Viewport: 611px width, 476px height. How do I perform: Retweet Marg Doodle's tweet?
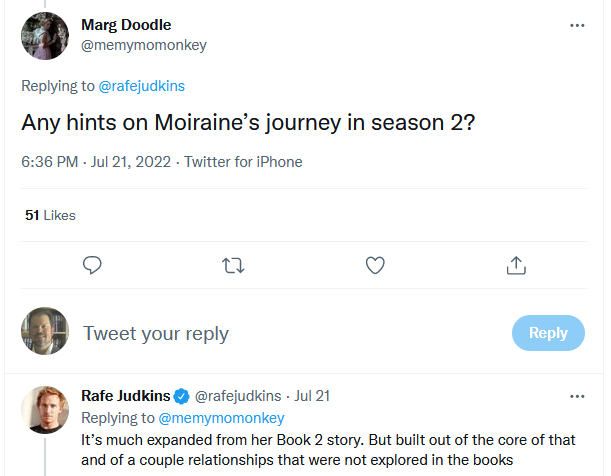point(233,265)
